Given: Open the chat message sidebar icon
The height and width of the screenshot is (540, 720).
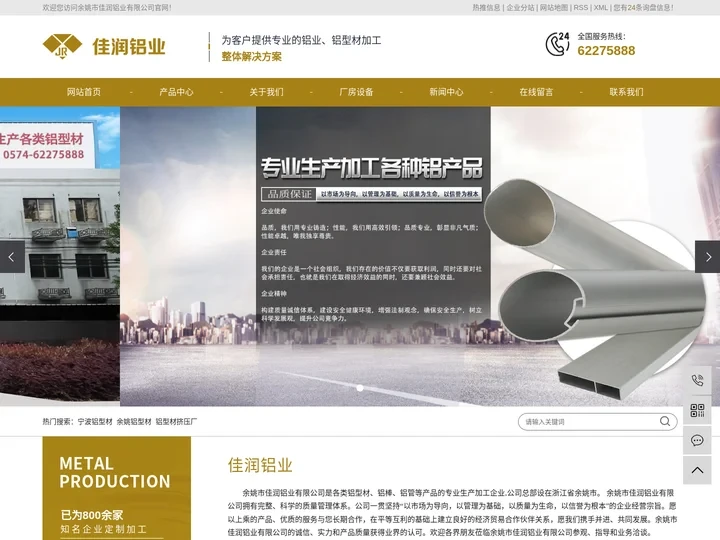Looking at the screenshot, I should (697, 440).
